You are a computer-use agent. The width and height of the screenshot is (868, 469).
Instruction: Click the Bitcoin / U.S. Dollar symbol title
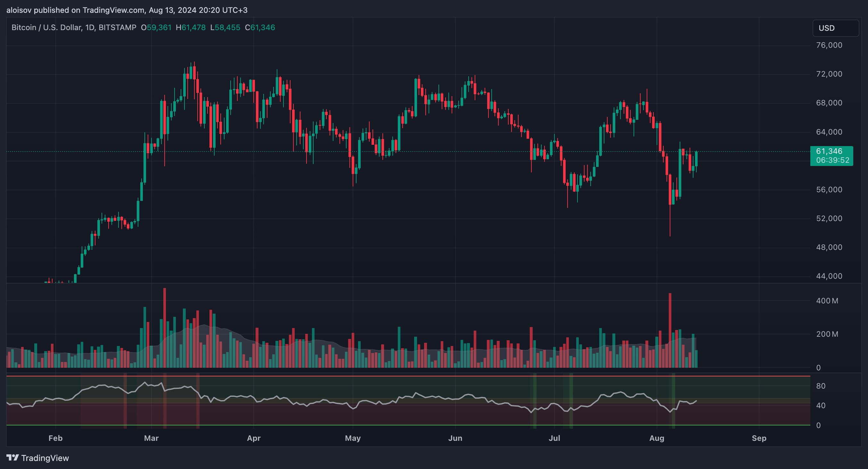click(x=46, y=28)
